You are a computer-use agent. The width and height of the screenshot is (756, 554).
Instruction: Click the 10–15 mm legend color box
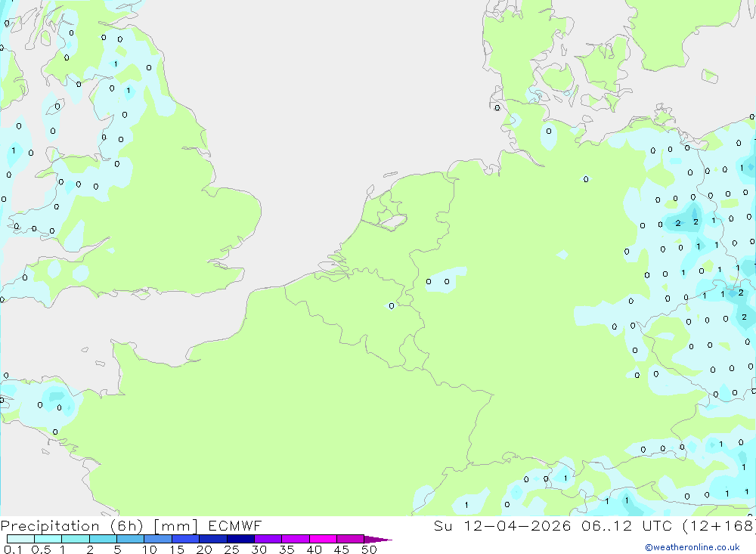coord(158,539)
